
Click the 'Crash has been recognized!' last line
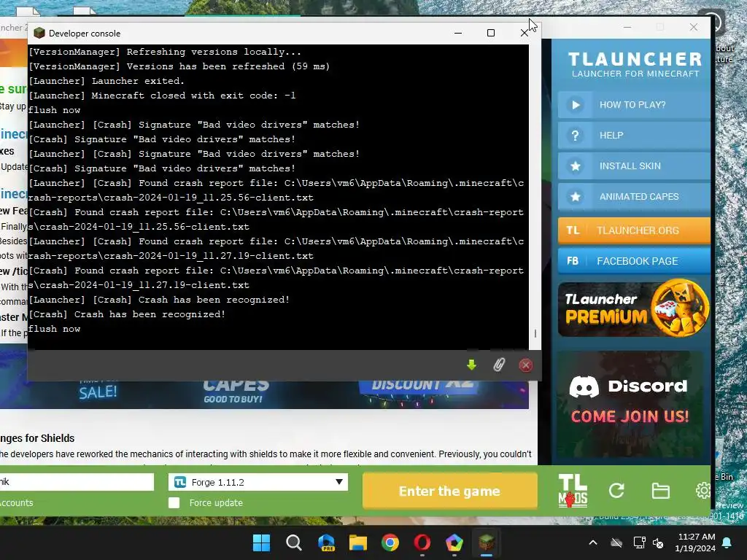(x=127, y=314)
